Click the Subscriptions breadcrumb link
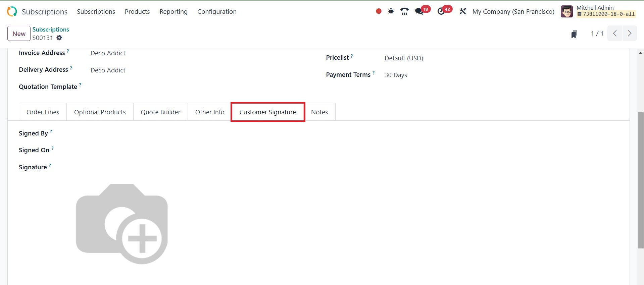Screen dimensions: 644x285 [x=51, y=30]
